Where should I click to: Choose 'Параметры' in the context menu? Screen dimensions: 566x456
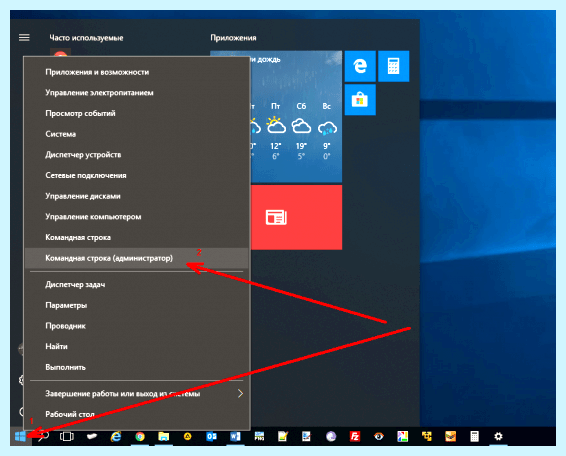137,305
